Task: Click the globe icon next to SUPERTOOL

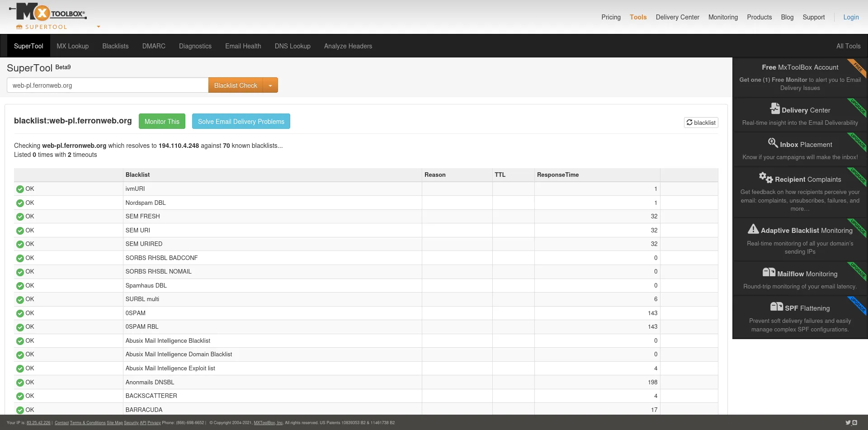Action: (19, 27)
